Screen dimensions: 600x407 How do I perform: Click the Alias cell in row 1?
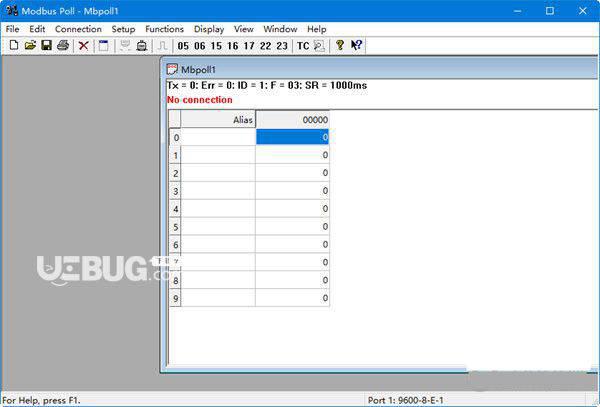(x=218, y=155)
